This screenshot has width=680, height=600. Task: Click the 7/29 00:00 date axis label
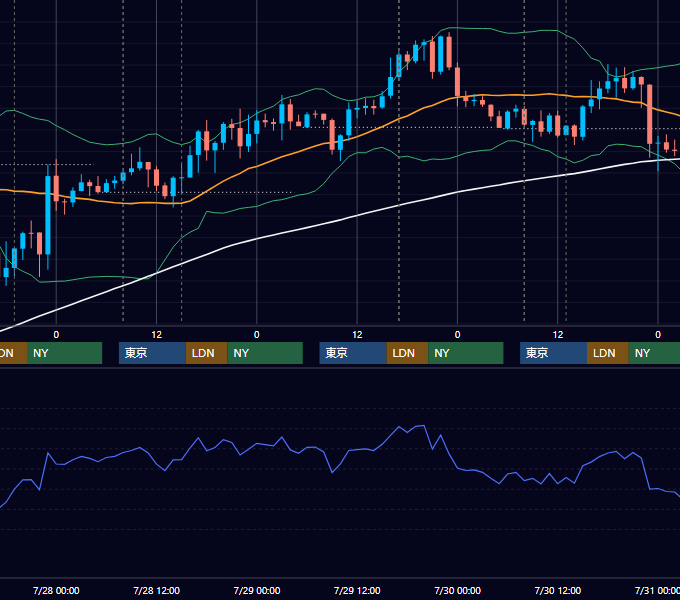click(257, 590)
